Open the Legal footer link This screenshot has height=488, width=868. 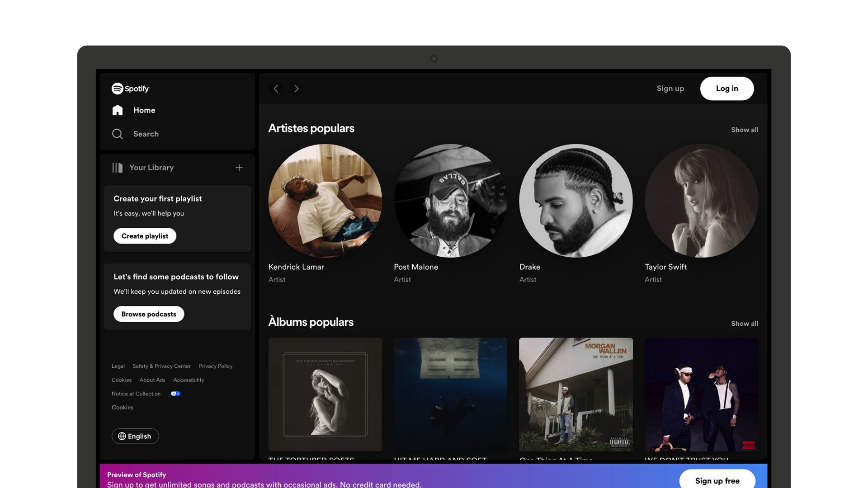click(x=118, y=366)
